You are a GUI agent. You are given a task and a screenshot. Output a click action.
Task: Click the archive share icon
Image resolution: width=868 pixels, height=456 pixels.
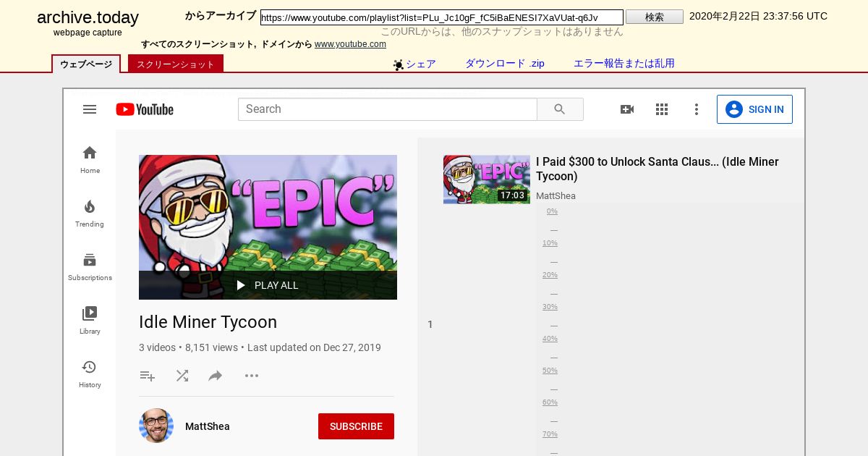click(x=399, y=64)
